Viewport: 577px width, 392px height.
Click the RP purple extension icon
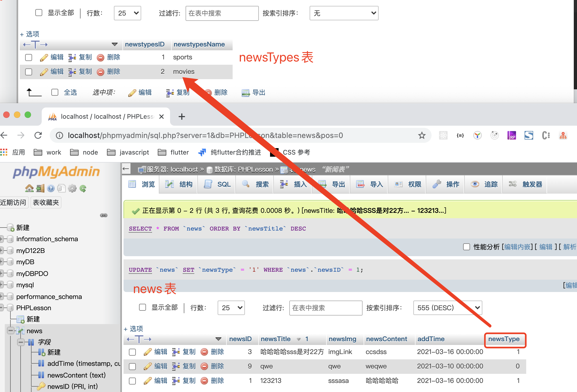click(x=512, y=135)
